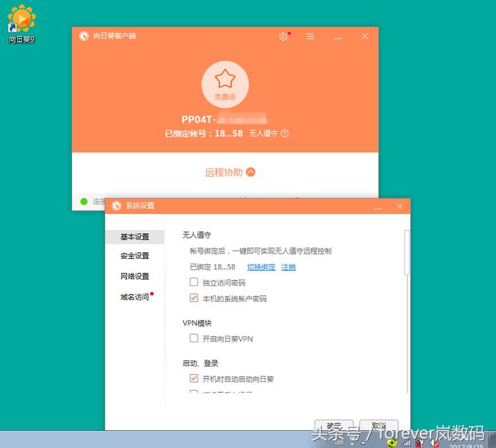The height and width of the screenshot is (448, 496).
Task: Open the hamburger menu in the client window
Action: [x=310, y=36]
